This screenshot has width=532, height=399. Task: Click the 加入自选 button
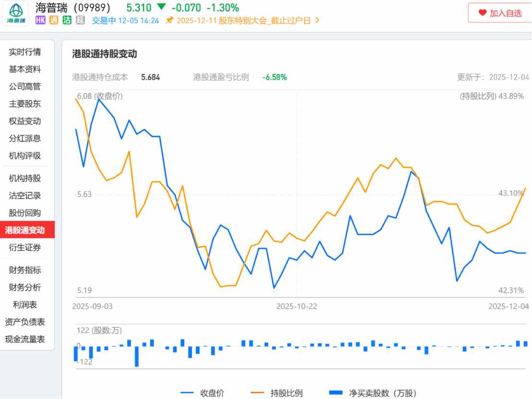coord(499,13)
